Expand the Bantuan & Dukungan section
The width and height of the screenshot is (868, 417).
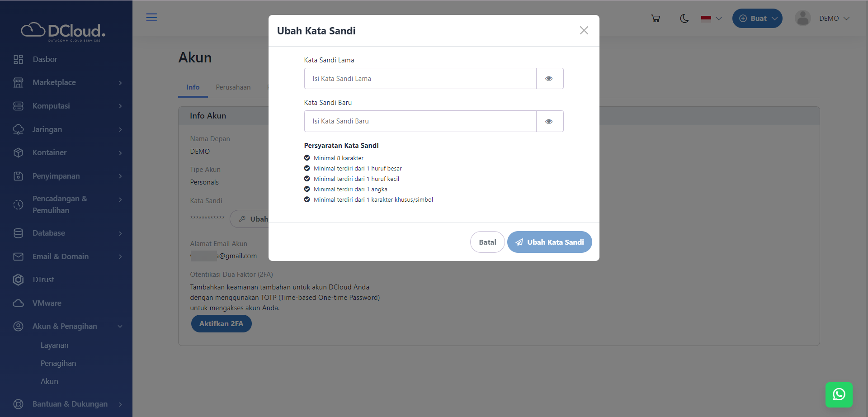tap(120, 404)
